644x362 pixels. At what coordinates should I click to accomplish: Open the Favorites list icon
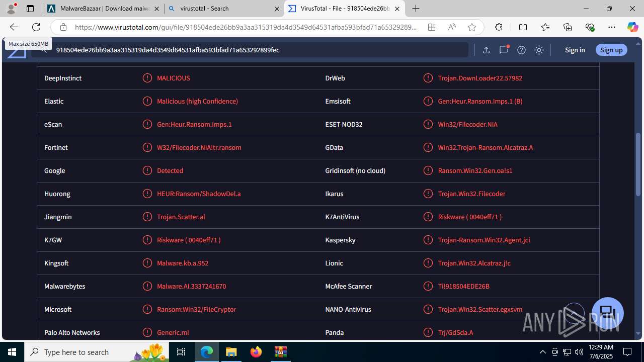(x=545, y=27)
